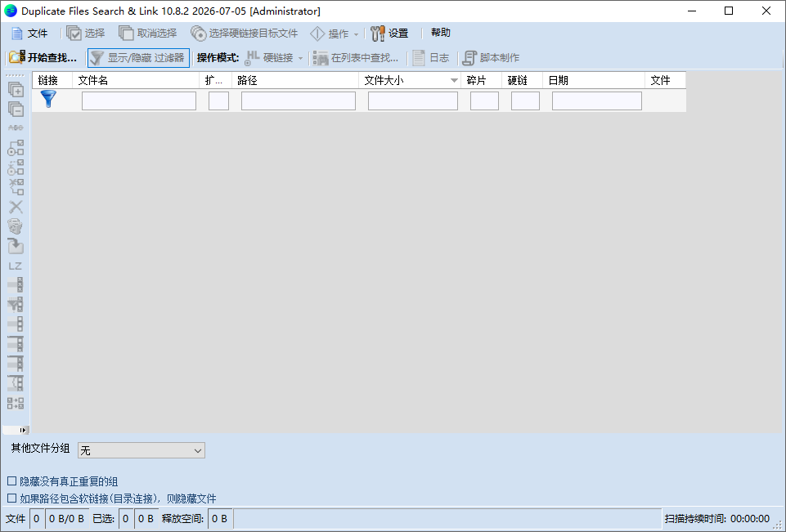
Task: Click the 操作模式 label
Action: [218, 57]
